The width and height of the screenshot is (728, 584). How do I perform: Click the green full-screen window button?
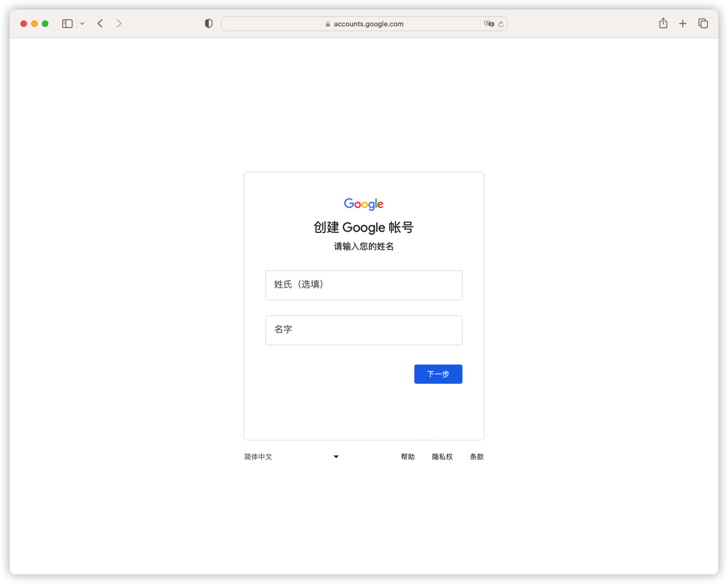pos(45,24)
